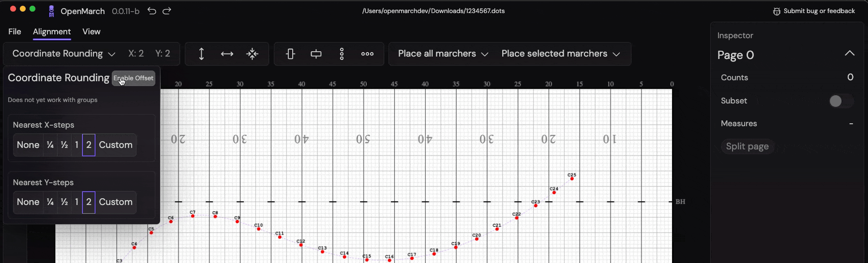Click the Split page button

pos(747,146)
